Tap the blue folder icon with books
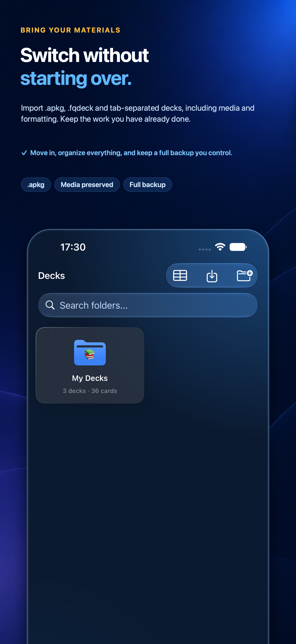 [x=90, y=352]
